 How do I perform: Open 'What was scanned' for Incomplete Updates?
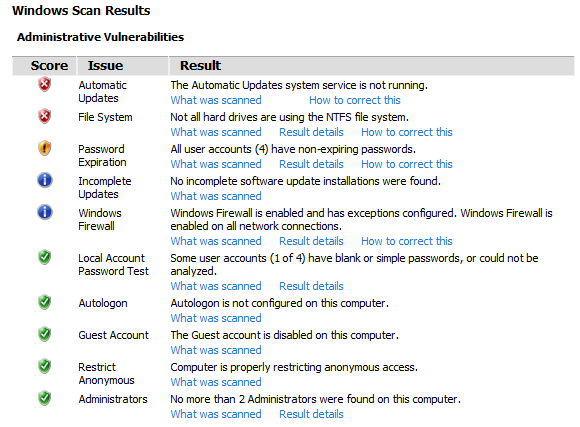[x=216, y=196]
